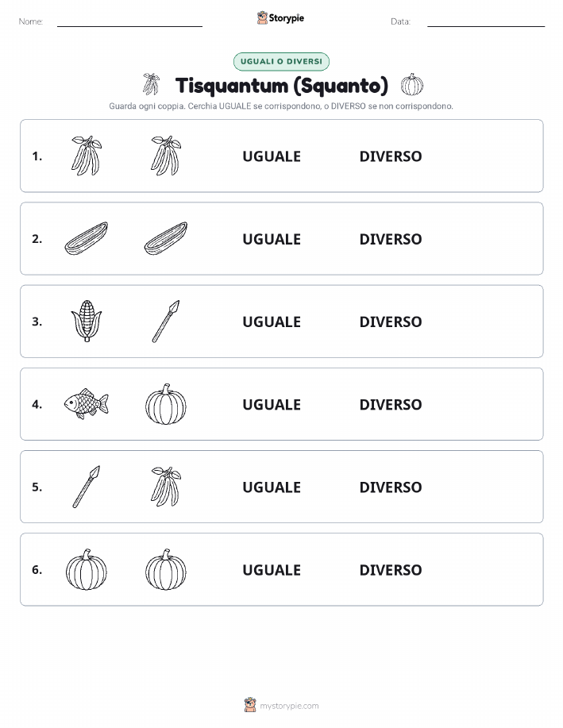The image size is (563, 728).
Task: Select DIVERSO for row 5
Action: 391,487
